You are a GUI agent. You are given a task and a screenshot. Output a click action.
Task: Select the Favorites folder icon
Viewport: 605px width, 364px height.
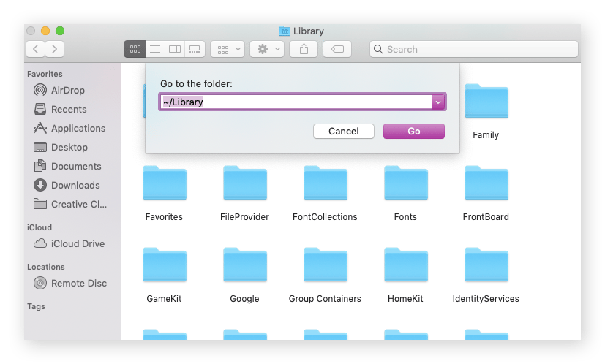(165, 183)
